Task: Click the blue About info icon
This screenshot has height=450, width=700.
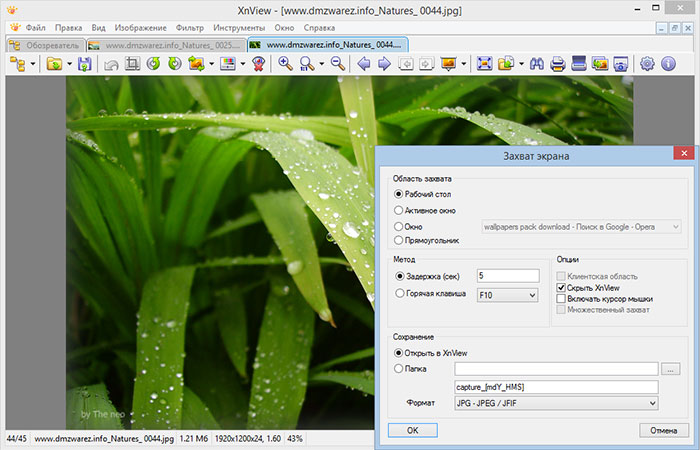Action: point(668,64)
